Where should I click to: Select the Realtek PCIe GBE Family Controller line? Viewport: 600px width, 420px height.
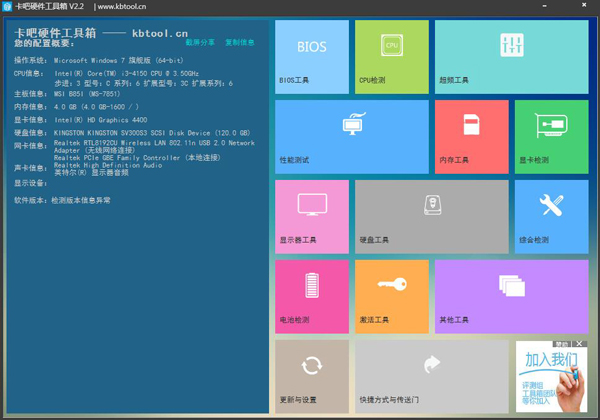click(137, 158)
